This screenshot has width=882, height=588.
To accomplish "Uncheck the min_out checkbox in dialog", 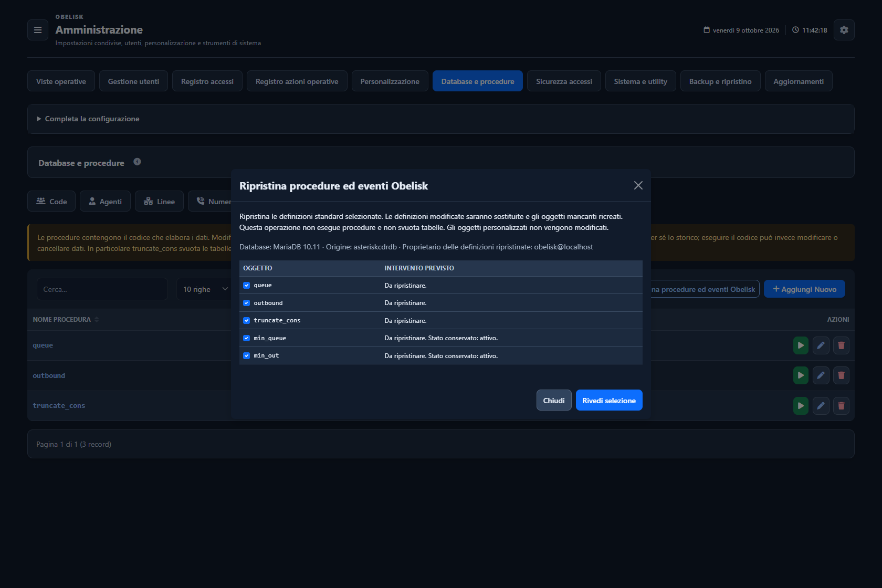I will pos(246,355).
